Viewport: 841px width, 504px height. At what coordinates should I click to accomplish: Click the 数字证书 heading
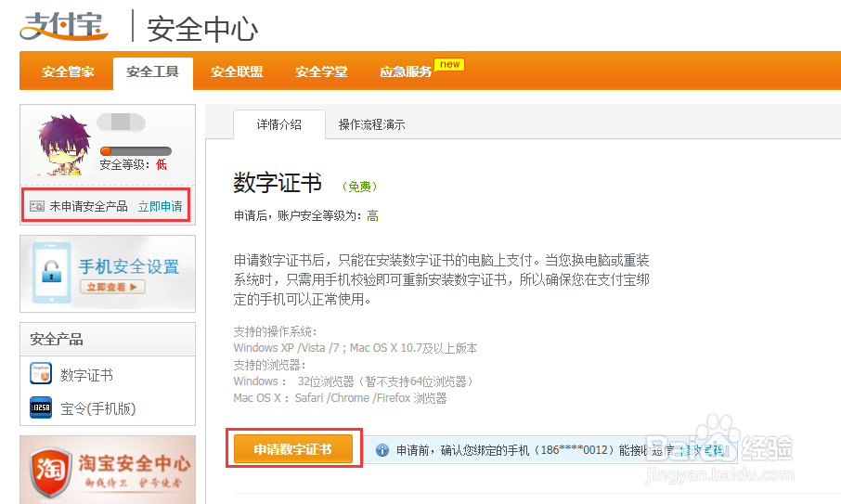pos(278,183)
